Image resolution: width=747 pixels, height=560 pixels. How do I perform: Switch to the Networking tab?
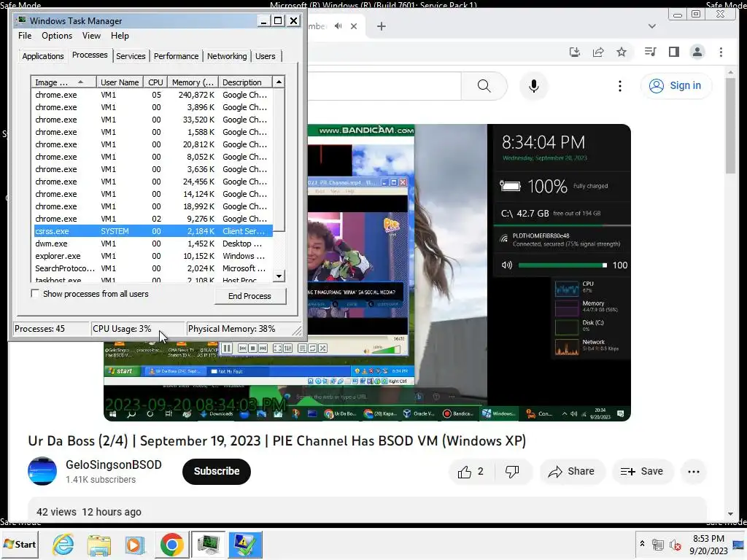coord(227,56)
